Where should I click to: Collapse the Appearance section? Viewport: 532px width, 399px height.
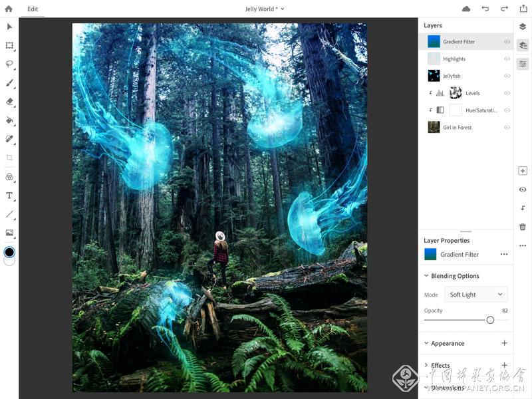click(426, 343)
